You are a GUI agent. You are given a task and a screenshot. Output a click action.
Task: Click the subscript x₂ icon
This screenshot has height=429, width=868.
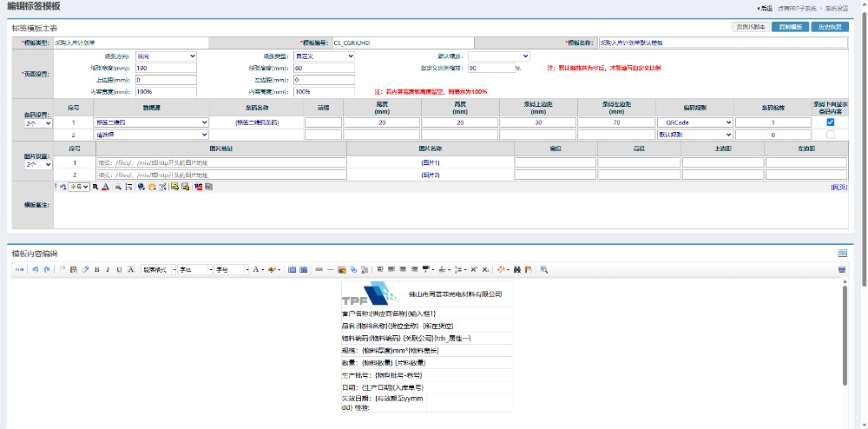(x=485, y=269)
